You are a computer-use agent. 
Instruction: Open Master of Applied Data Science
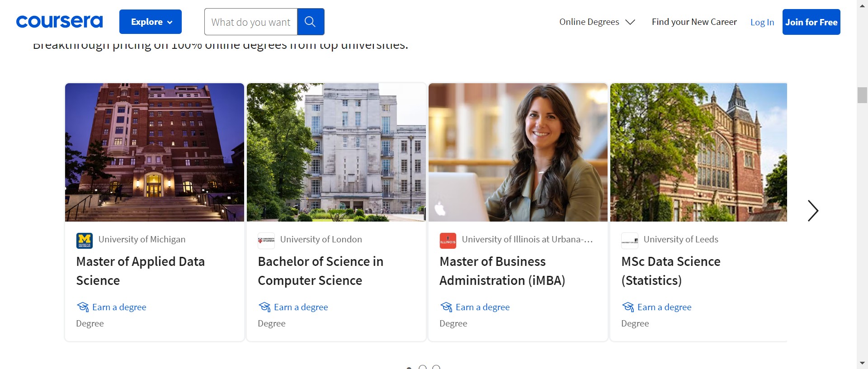pos(140,270)
